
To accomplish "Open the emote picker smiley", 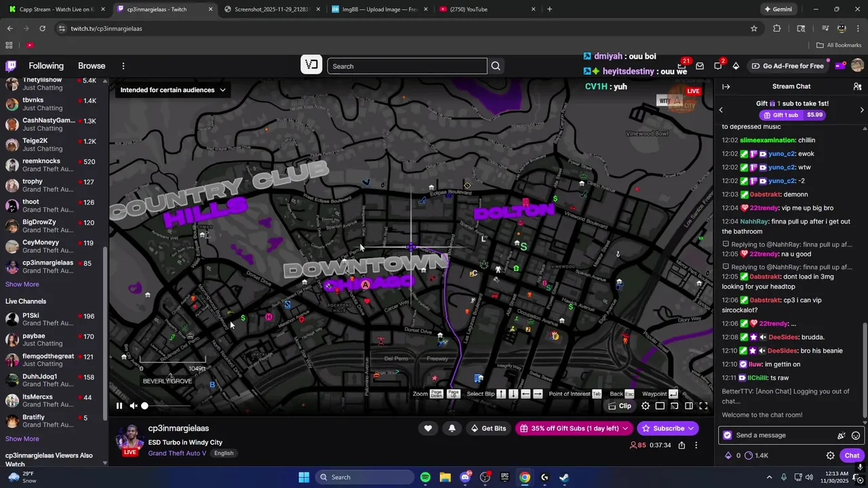I will pos(856,436).
